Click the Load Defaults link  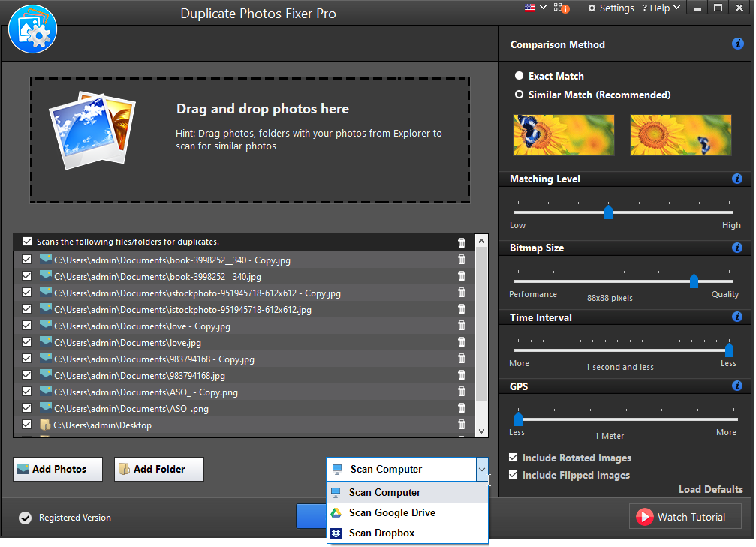pos(710,489)
